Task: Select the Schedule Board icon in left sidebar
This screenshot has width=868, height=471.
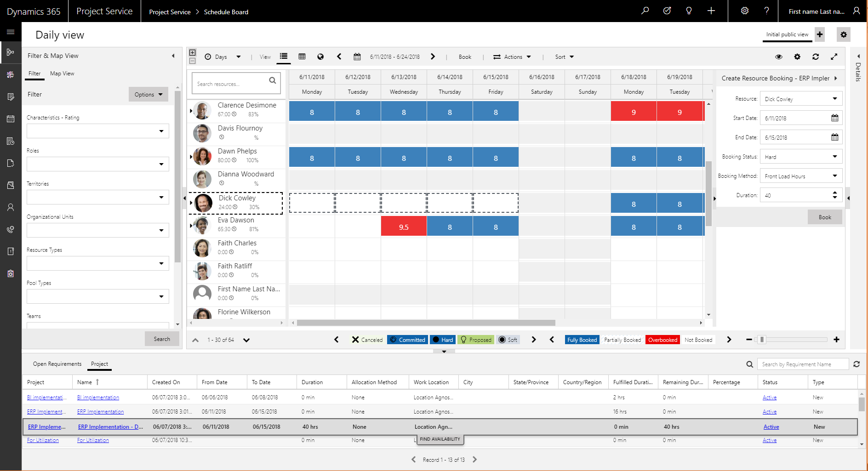Action: point(11,52)
